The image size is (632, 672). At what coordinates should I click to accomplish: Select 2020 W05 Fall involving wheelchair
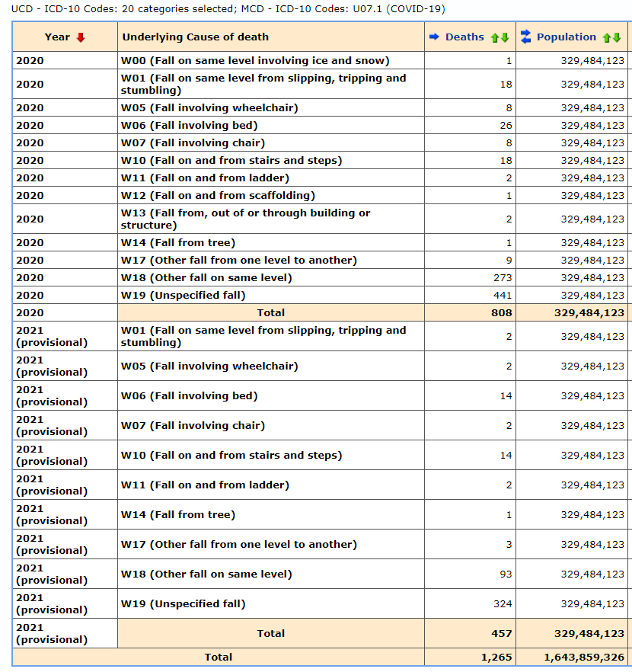coord(209,107)
